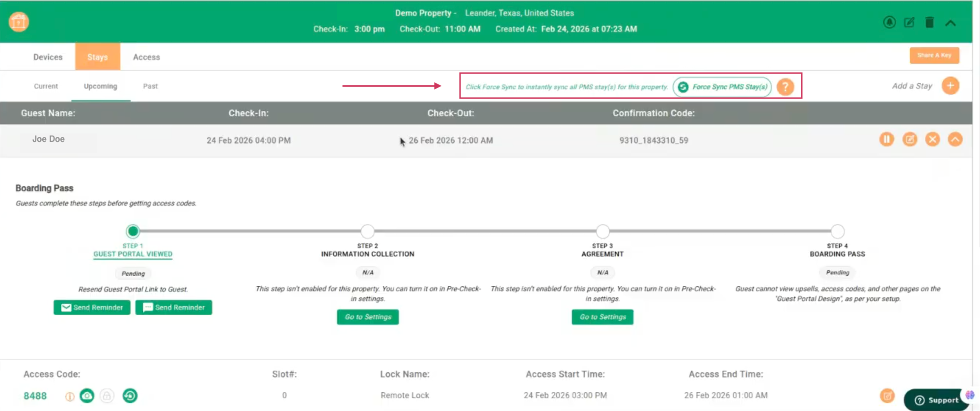Go to Settings for Agreement step
Viewport: 980px width, 411px height.
coord(602,317)
